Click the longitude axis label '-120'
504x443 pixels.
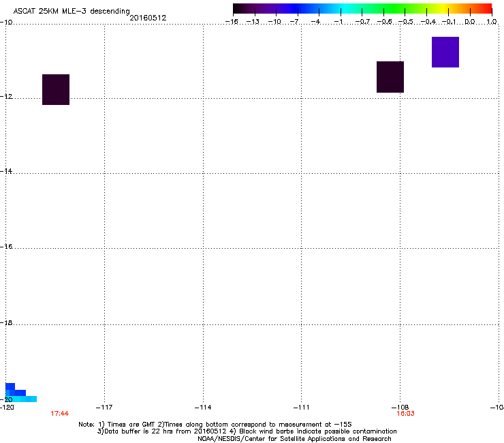(7, 408)
